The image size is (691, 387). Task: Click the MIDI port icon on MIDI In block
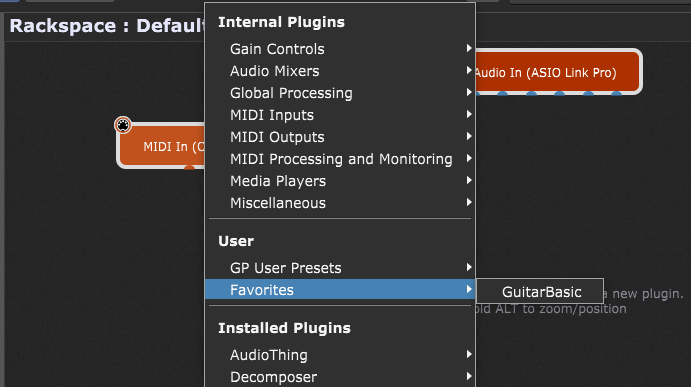coord(123,125)
